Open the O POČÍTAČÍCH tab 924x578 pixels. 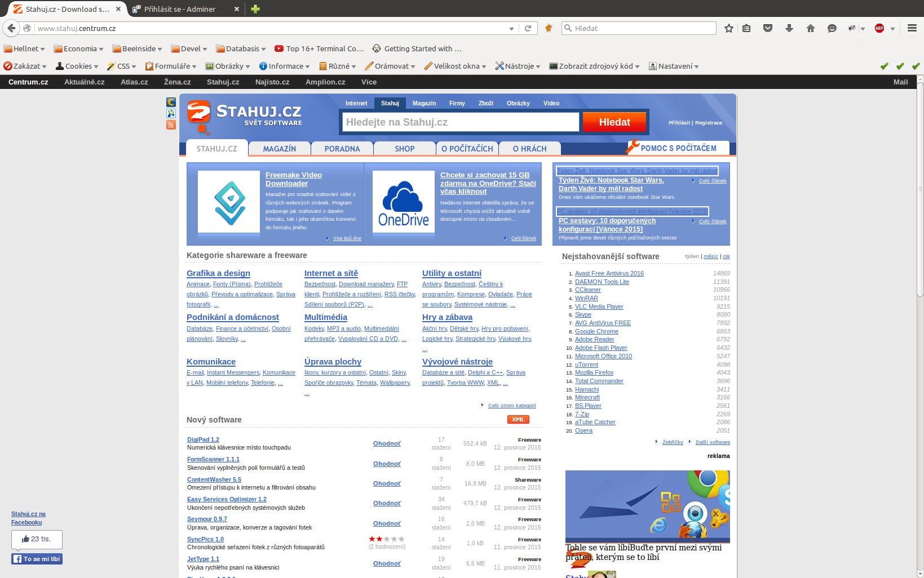tap(467, 149)
